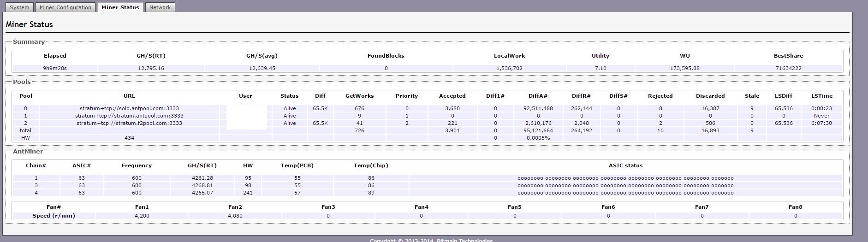Click GetWorks value 676
This screenshot has width=868, height=242.
359,108
